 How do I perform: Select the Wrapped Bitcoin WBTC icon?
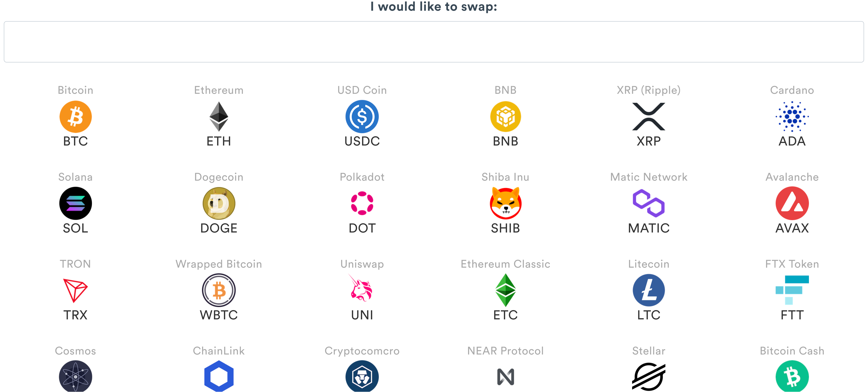point(219,290)
